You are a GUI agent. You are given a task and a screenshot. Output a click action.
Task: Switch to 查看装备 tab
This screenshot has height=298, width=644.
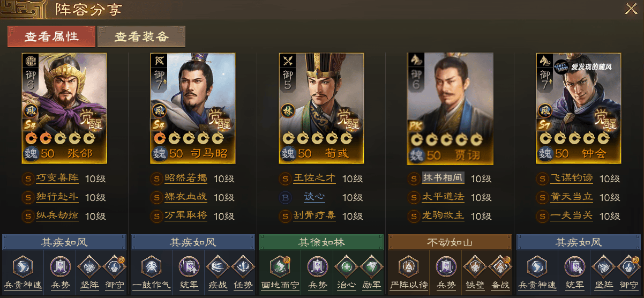tap(141, 36)
